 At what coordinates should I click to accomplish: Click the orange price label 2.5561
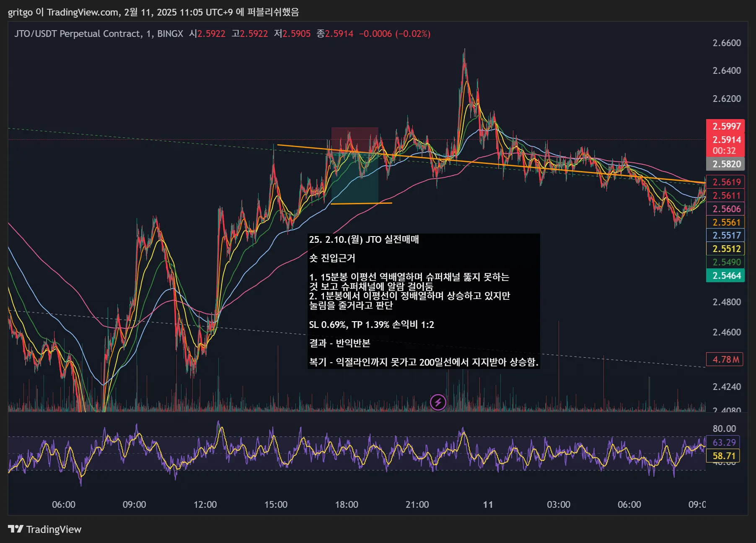[x=726, y=222]
